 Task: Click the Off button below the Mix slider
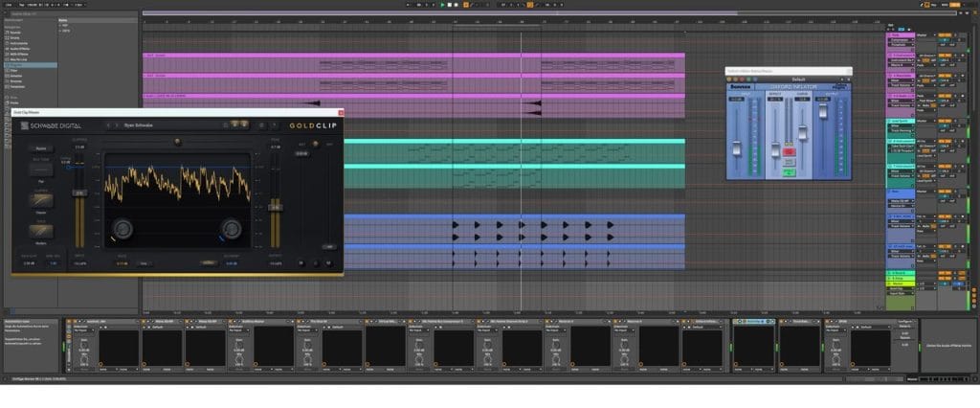(329, 246)
